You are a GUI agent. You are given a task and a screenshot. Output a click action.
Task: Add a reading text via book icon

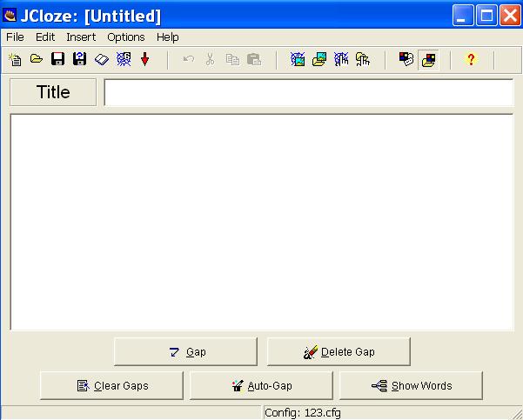(102, 60)
